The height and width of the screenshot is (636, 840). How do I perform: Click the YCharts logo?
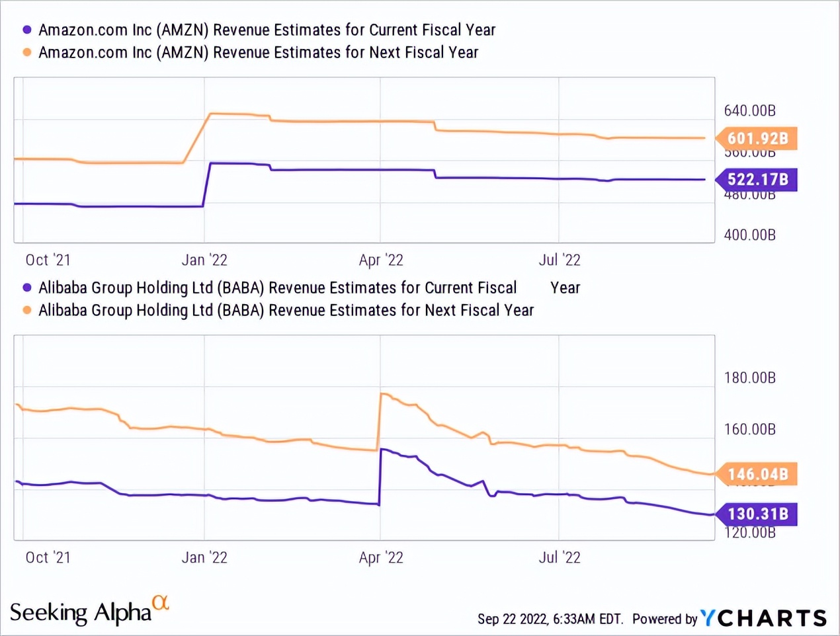763,618
